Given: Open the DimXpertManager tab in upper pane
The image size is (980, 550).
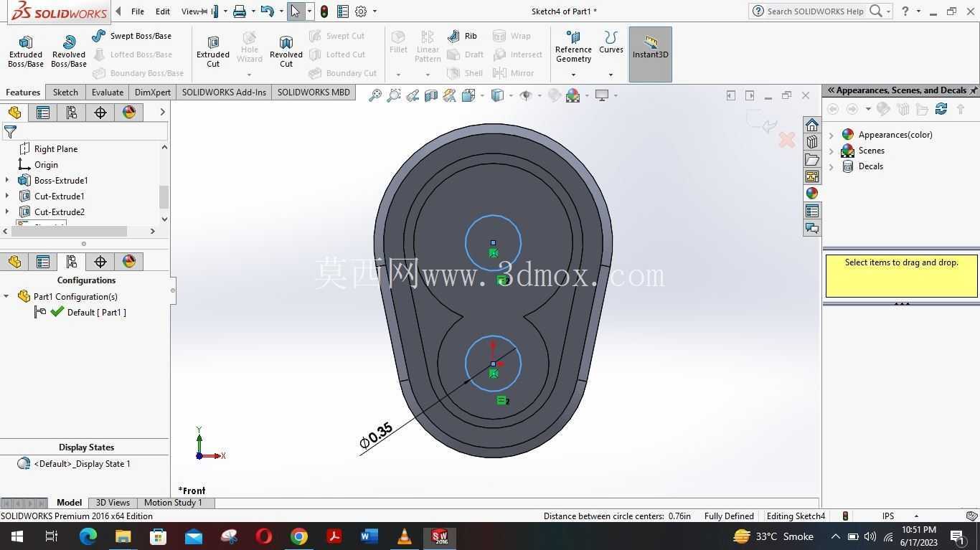Looking at the screenshot, I should click(x=100, y=113).
